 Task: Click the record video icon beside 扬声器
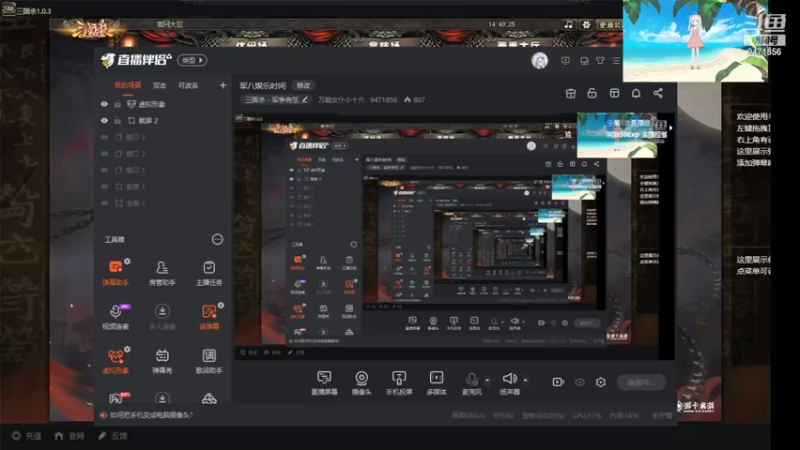click(x=558, y=382)
